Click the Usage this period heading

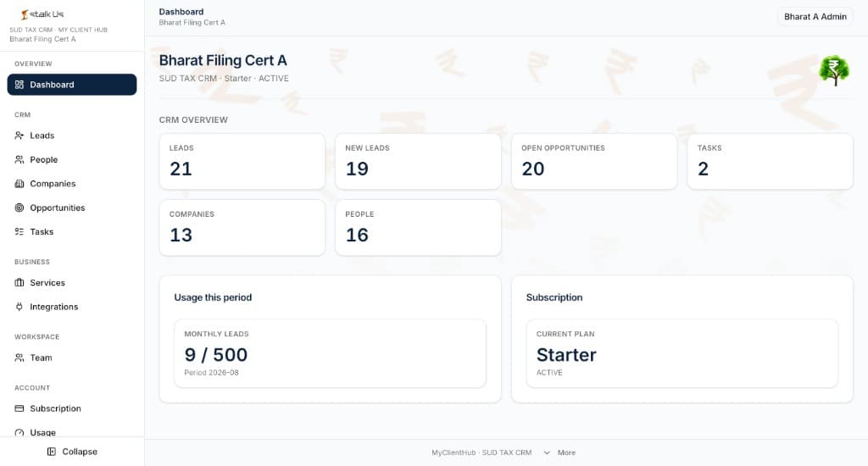click(213, 297)
